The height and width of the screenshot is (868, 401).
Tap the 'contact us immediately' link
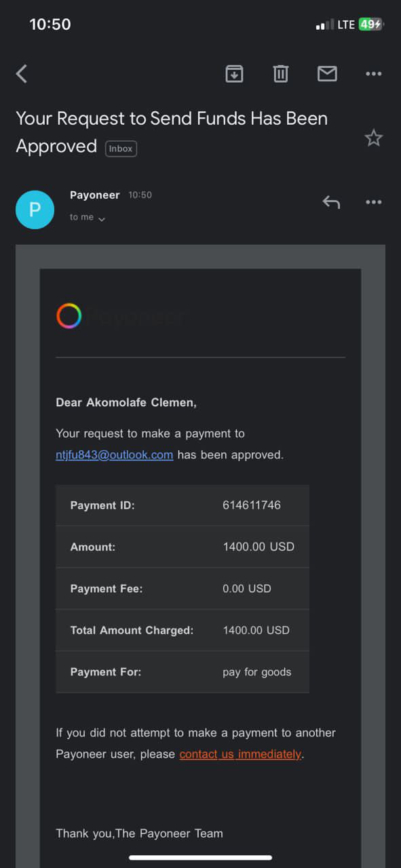coord(240,754)
